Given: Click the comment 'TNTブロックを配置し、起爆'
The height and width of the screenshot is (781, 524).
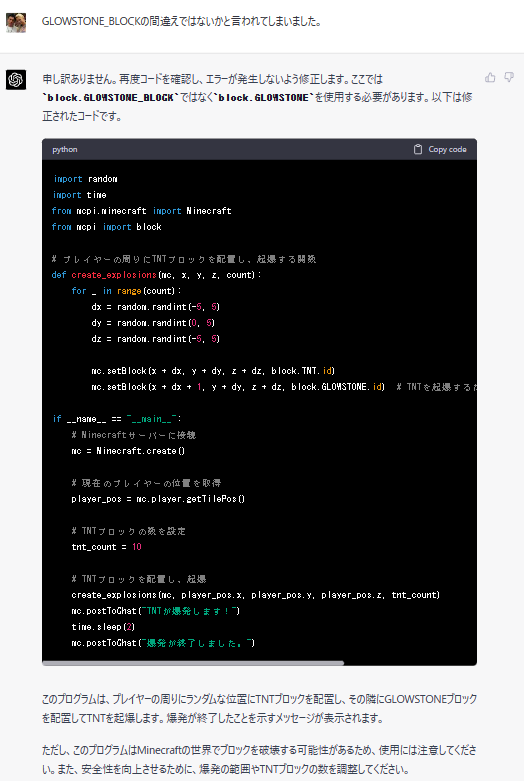Looking at the screenshot, I should pyautogui.click(x=138, y=579).
